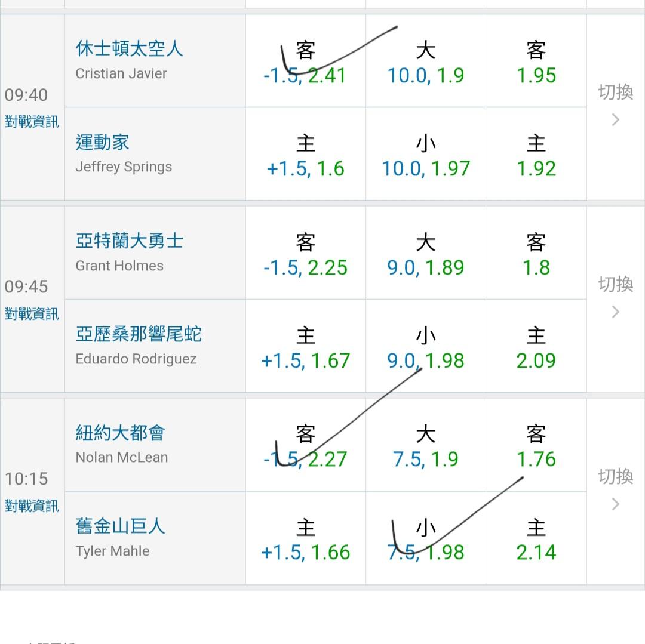Choose 亞歷桑那響尾蛇 moneyline at 2.09
Image resolution: width=645 pixels, height=644 pixels.
pyautogui.click(x=536, y=347)
